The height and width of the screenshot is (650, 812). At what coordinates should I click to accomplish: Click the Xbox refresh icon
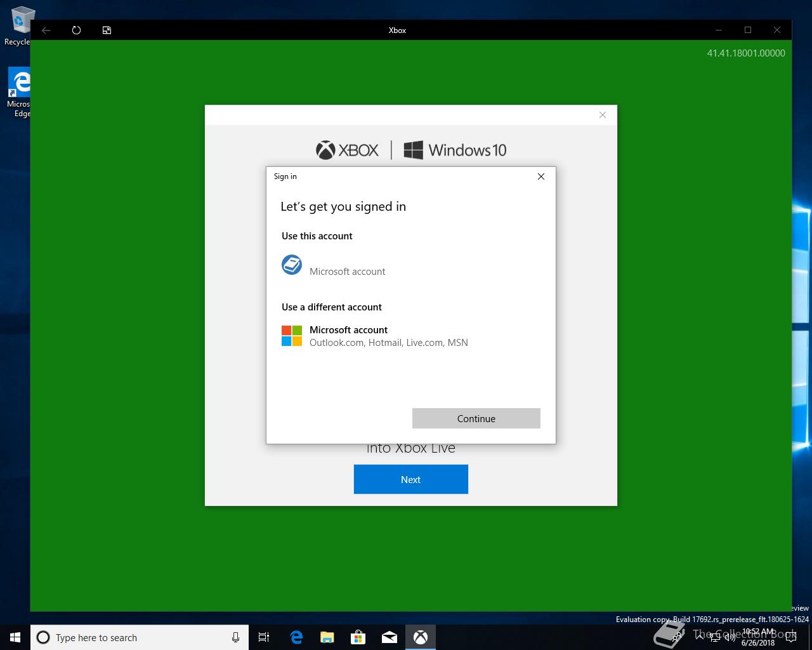(76, 30)
